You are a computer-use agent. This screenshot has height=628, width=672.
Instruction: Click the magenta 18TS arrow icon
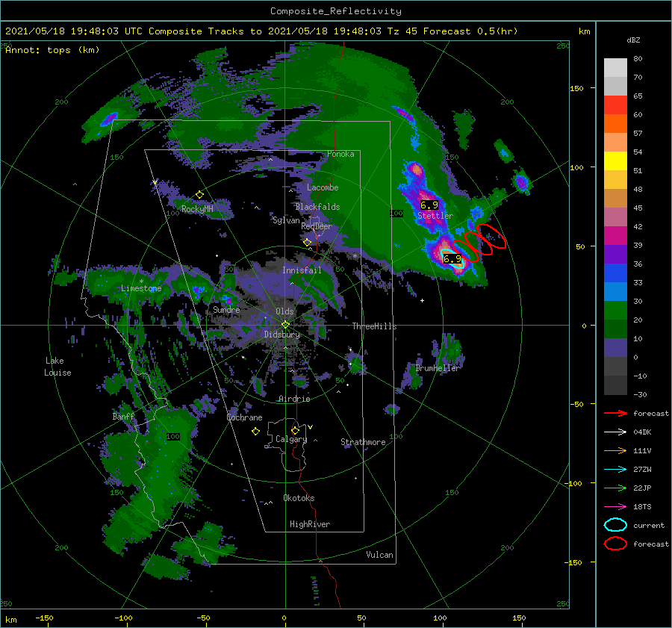tap(615, 507)
